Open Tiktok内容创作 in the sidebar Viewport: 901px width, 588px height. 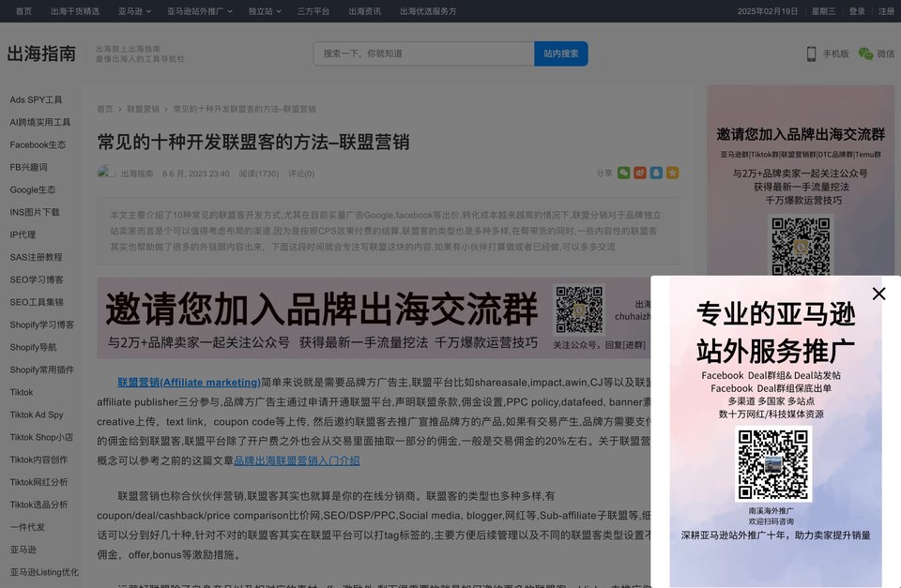[x=38, y=460]
